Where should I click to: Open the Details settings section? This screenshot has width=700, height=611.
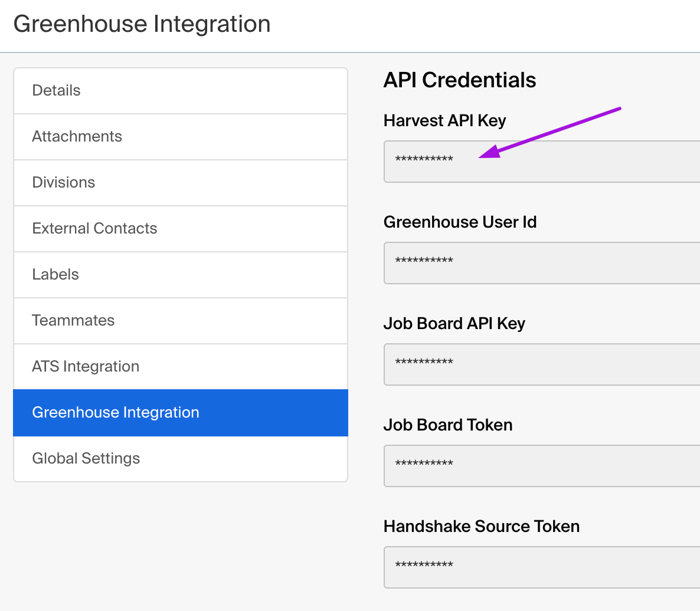click(x=181, y=91)
